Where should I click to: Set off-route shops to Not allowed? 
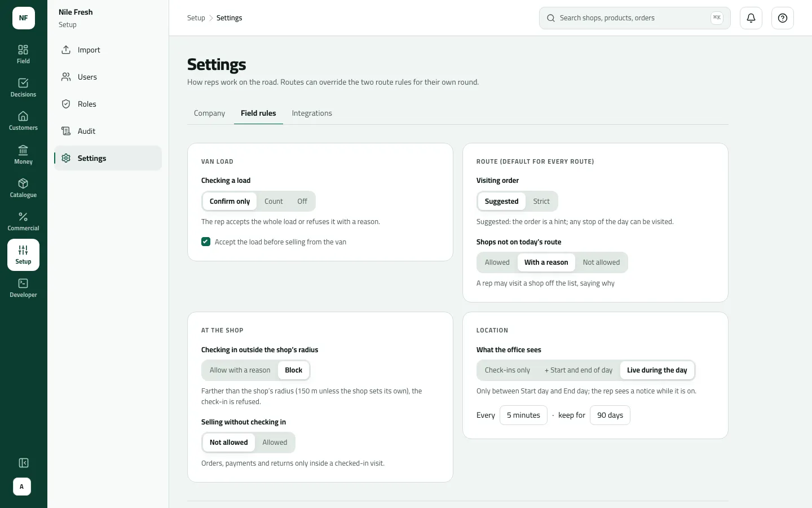coord(601,262)
